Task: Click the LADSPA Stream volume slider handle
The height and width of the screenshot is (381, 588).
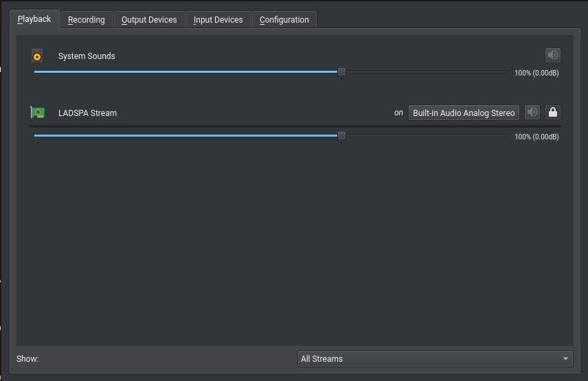Action: coord(341,136)
